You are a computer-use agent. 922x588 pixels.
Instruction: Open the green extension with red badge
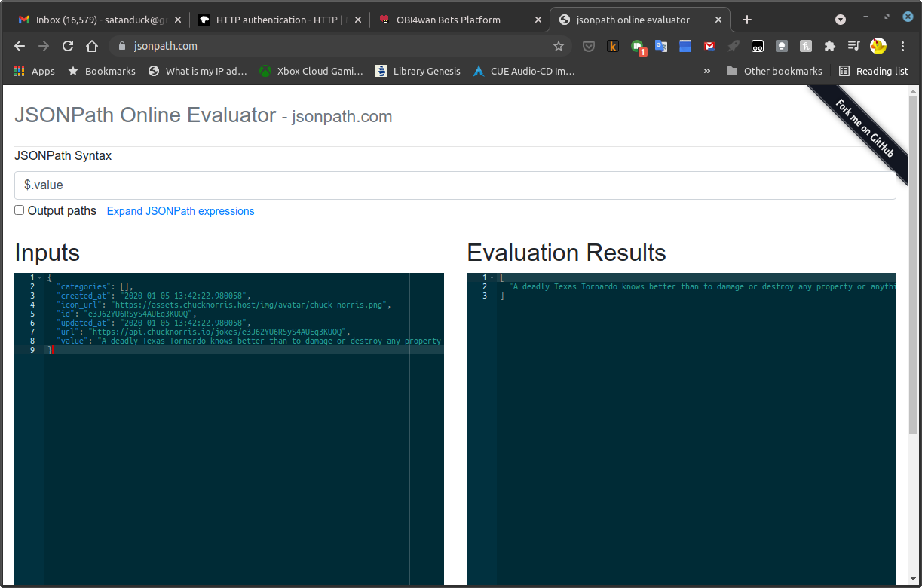pos(638,47)
